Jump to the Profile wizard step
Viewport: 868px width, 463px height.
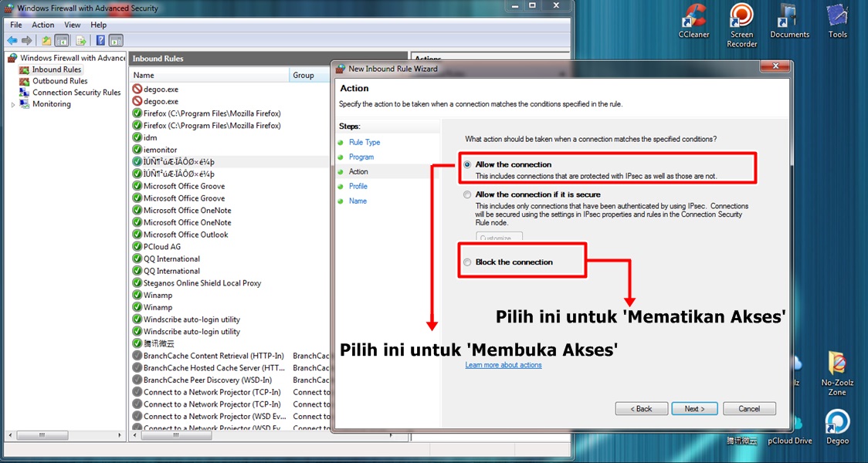358,187
